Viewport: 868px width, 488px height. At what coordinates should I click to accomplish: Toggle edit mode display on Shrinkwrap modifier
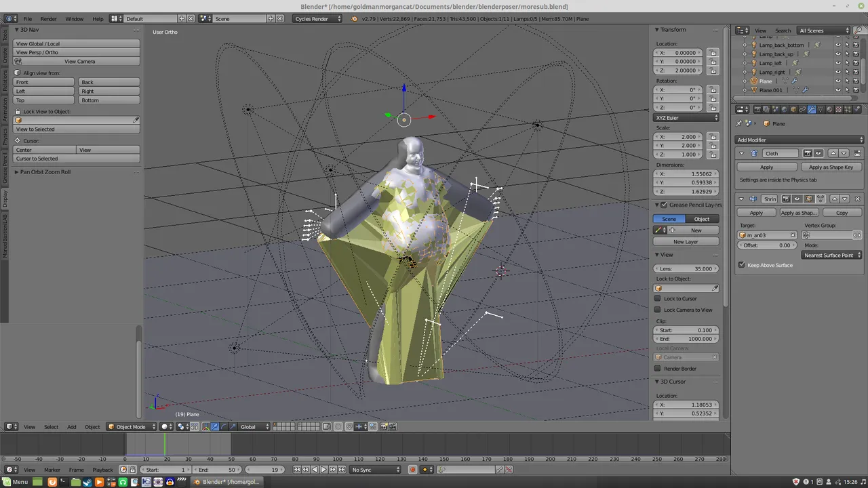pos(808,199)
